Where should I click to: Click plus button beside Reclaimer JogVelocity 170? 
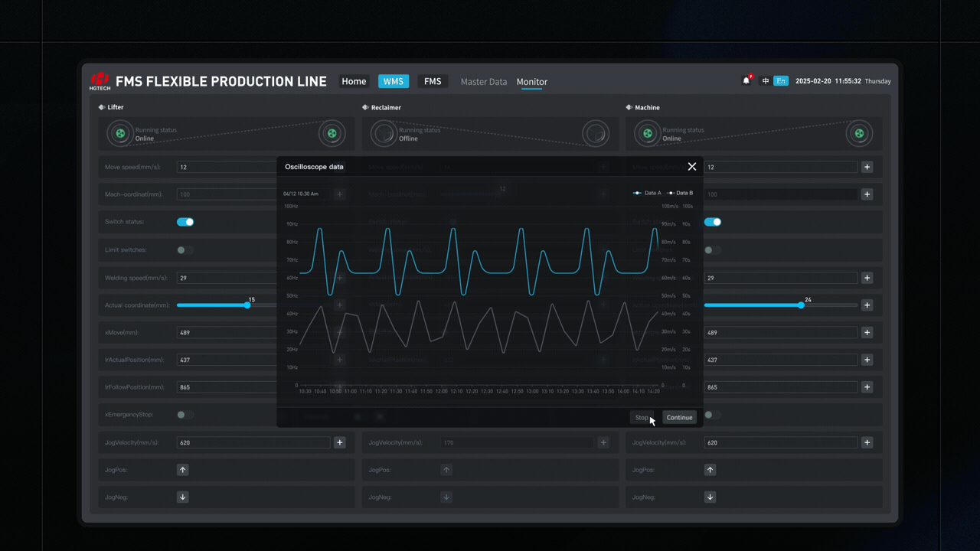(603, 442)
